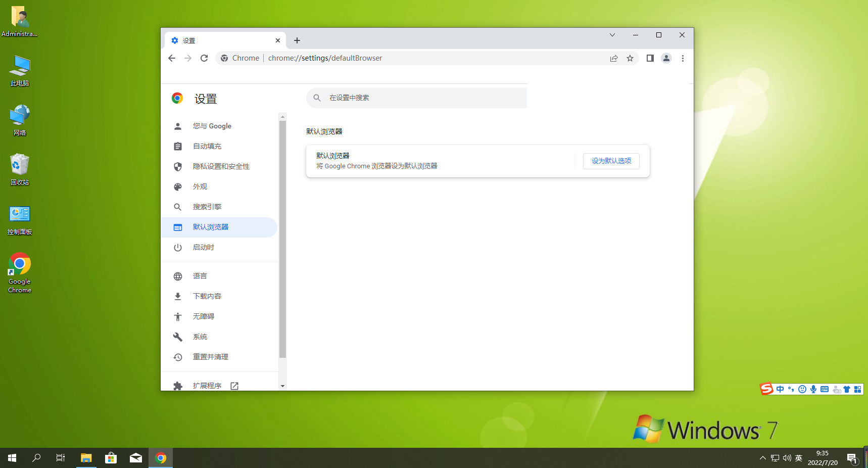Open 启动时 settings section
The height and width of the screenshot is (468, 868).
point(219,247)
